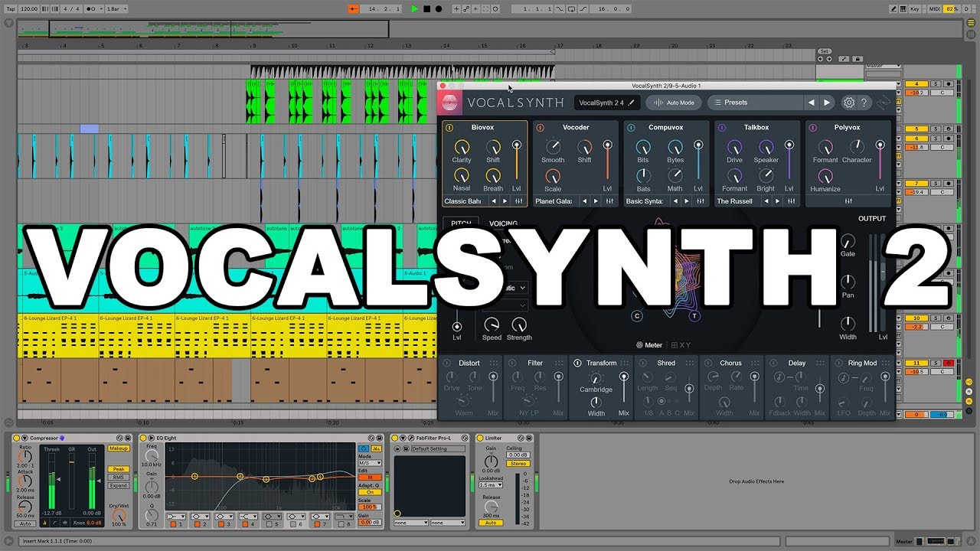The height and width of the screenshot is (551, 980).
Task: Adjust Polyvox Lvl slider
Action: click(x=880, y=161)
